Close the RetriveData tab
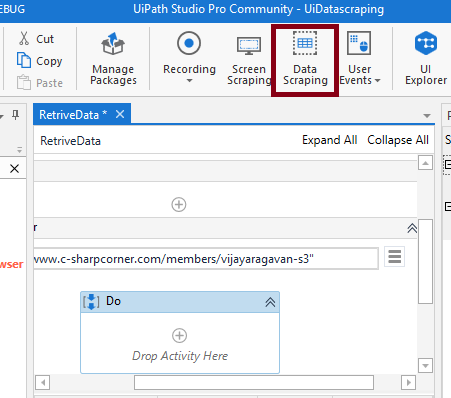 point(120,114)
